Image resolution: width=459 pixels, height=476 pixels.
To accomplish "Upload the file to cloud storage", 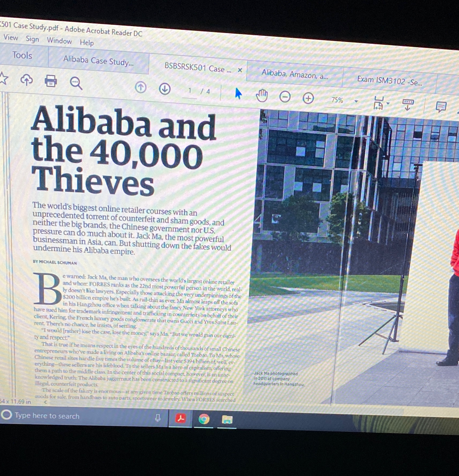I will [27, 80].
